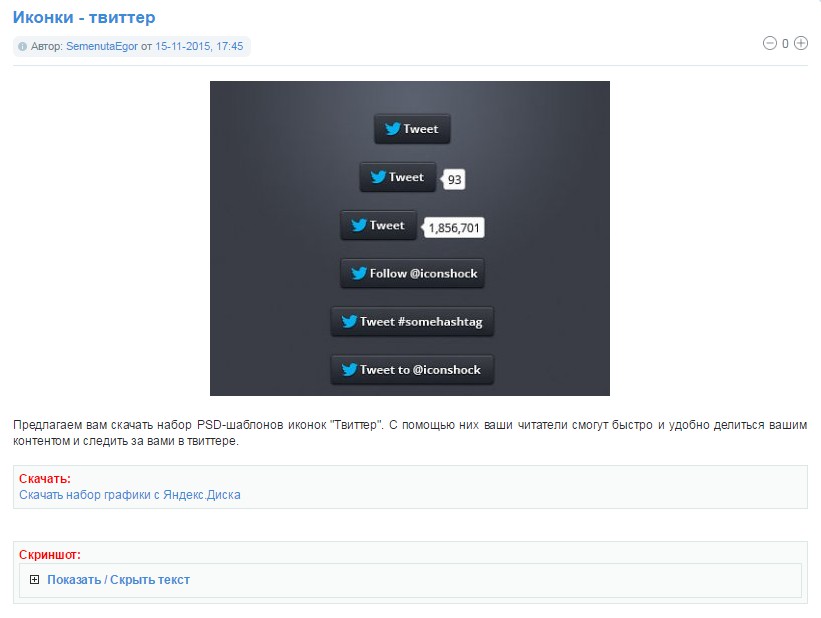This screenshot has height=618, width=821.
Task: Click the red "Скриншот:" heading
Action: point(50,555)
